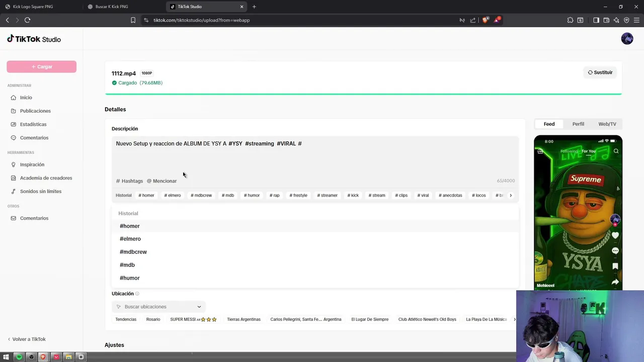
Task: Select the #stream hashtag chip
Action: pos(377,195)
